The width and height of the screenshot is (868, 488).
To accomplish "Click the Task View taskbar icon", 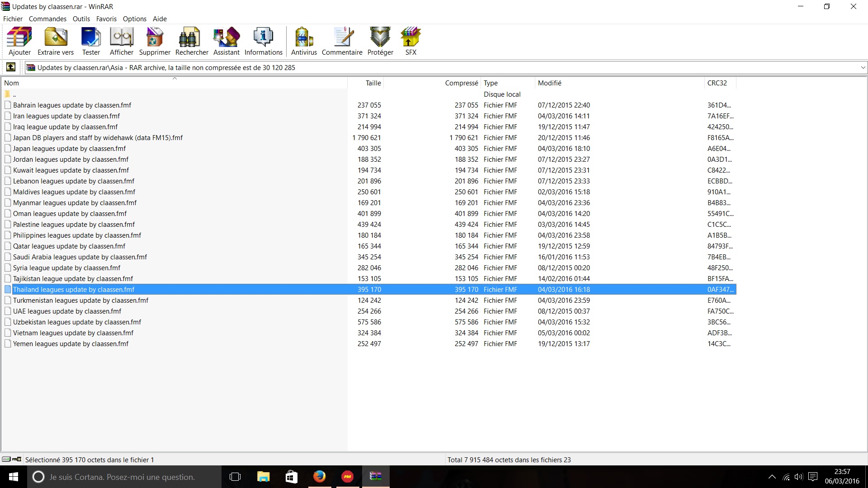I will (x=235, y=477).
